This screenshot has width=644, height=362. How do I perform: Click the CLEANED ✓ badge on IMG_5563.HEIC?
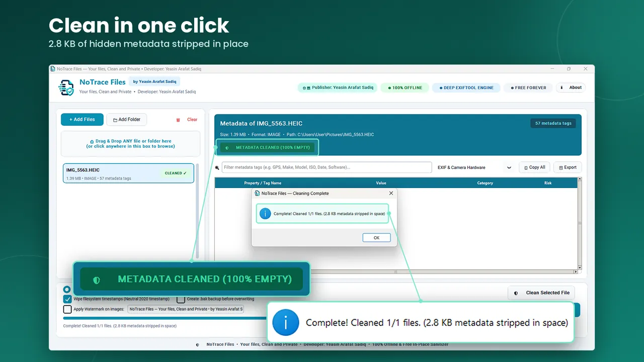click(x=176, y=173)
